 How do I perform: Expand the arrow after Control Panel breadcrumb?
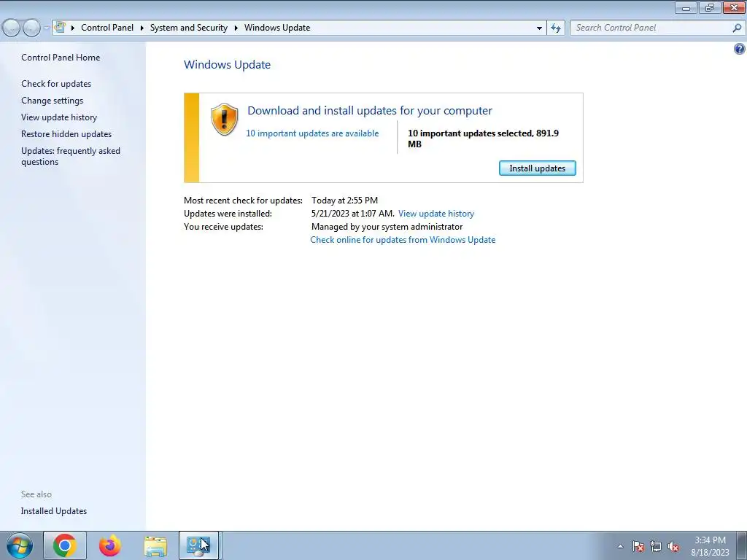(x=142, y=28)
